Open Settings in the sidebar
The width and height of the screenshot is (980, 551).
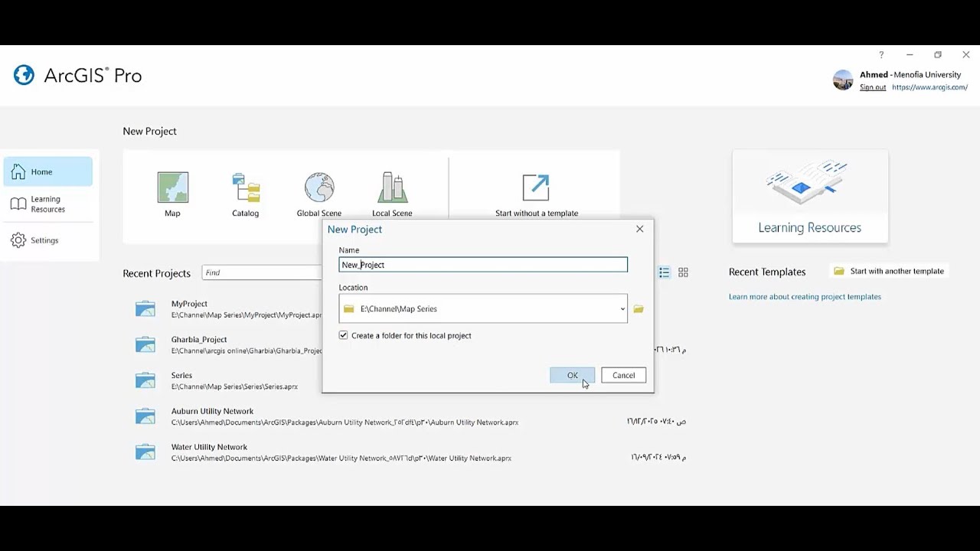(x=47, y=240)
